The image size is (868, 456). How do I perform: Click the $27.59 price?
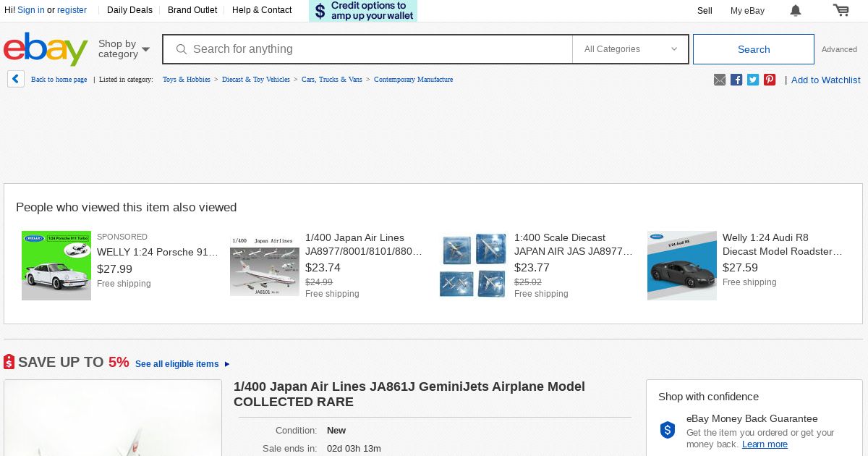[x=740, y=267]
